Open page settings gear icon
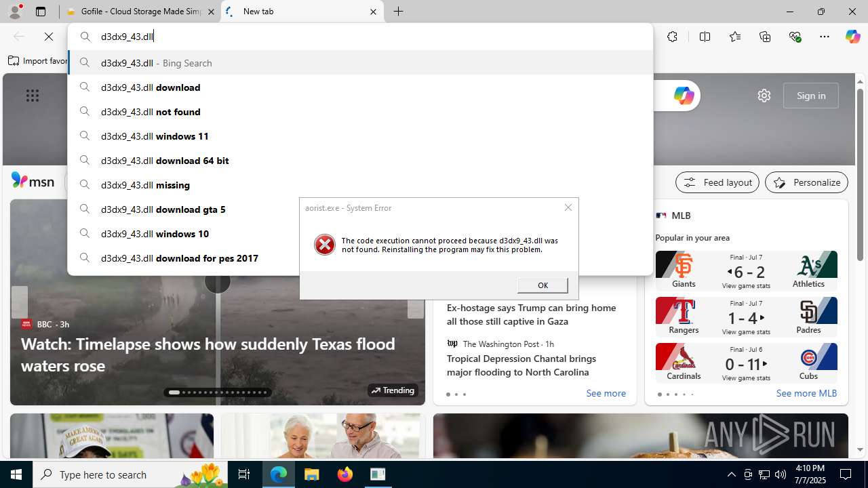This screenshot has width=868, height=488. pos(764,96)
